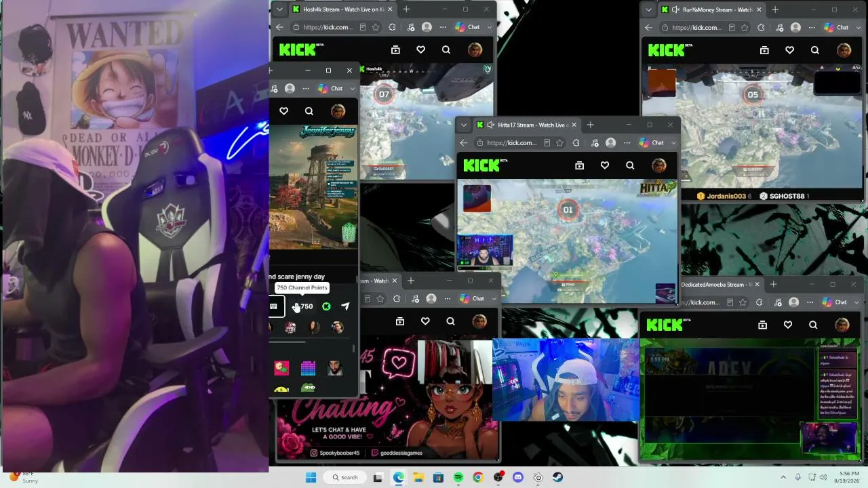Expand the Copilot chevron in Jenniferjenny window
The height and width of the screenshot is (488, 868).
click(353, 89)
